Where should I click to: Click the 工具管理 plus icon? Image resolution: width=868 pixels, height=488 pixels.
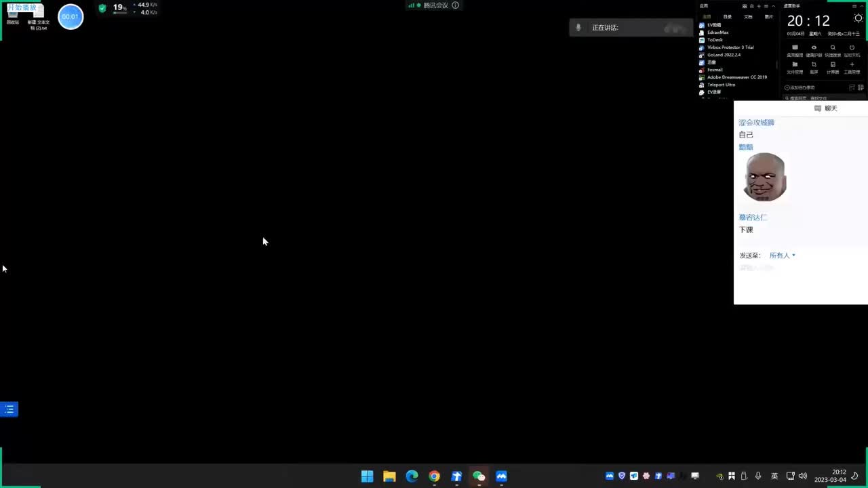852,65
